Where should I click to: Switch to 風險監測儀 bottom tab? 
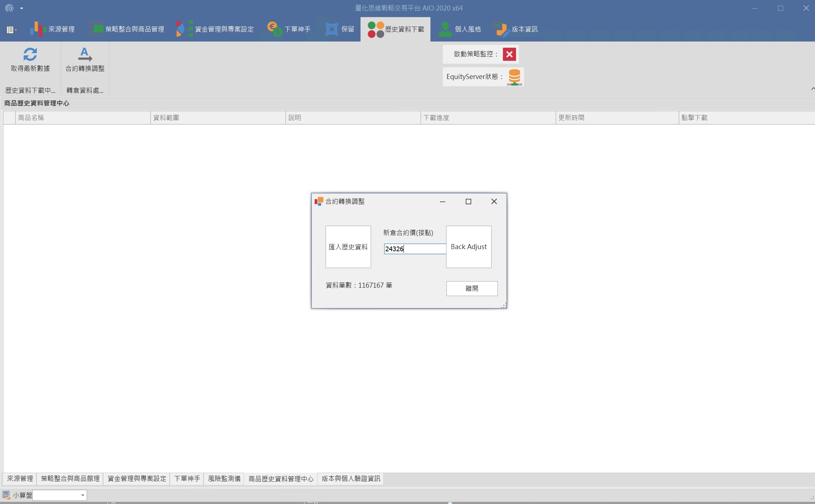coord(224,479)
